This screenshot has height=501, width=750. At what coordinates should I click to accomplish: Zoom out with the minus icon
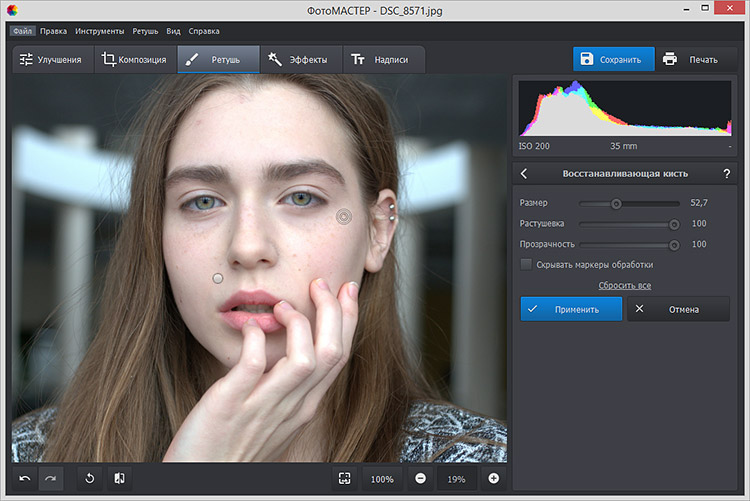tap(420, 479)
